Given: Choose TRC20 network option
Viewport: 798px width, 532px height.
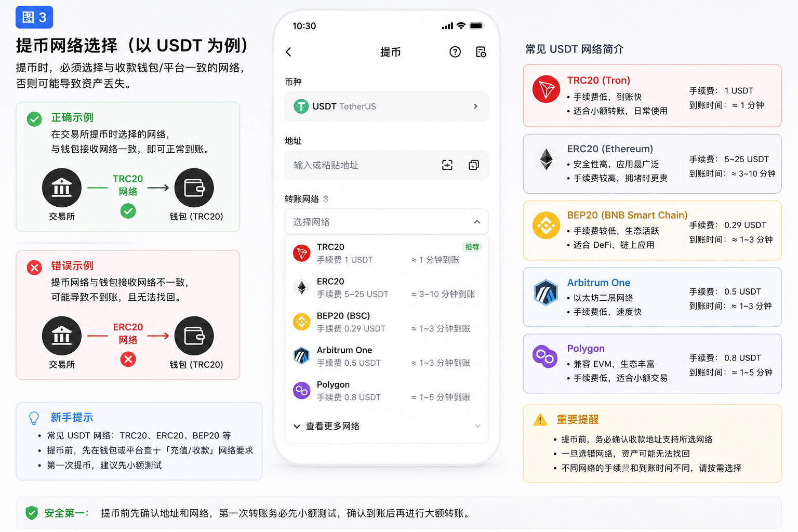Looking at the screenshot, I should [387, 253].
